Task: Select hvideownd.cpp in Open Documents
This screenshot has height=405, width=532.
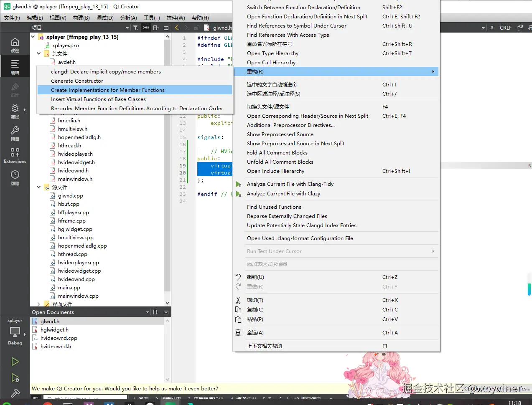Action: click(x=59, y=338)
